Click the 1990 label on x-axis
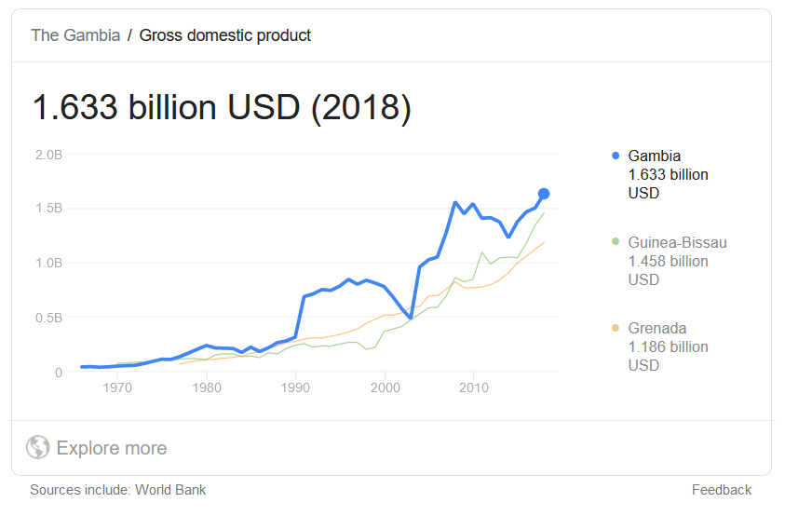 [295, 387]
